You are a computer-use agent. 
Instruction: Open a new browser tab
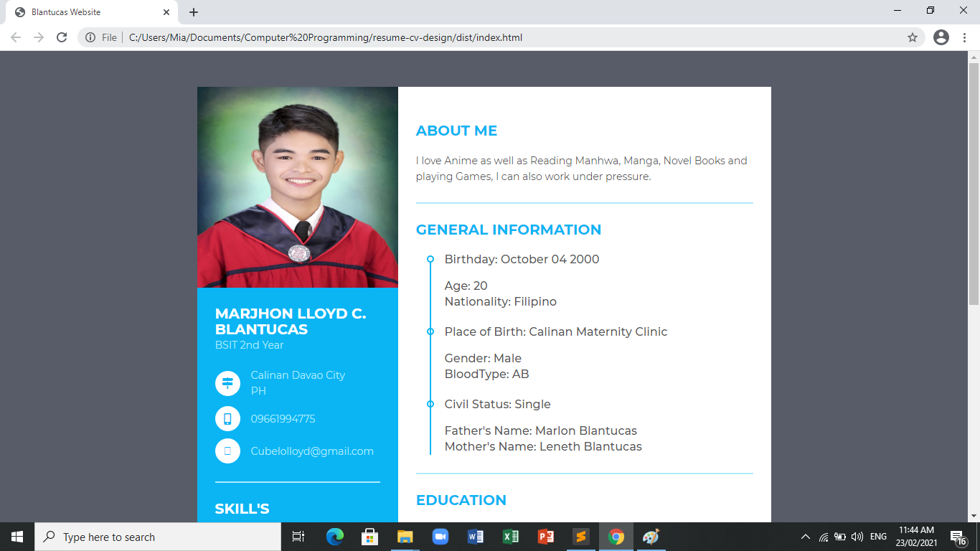coord(194,12)
